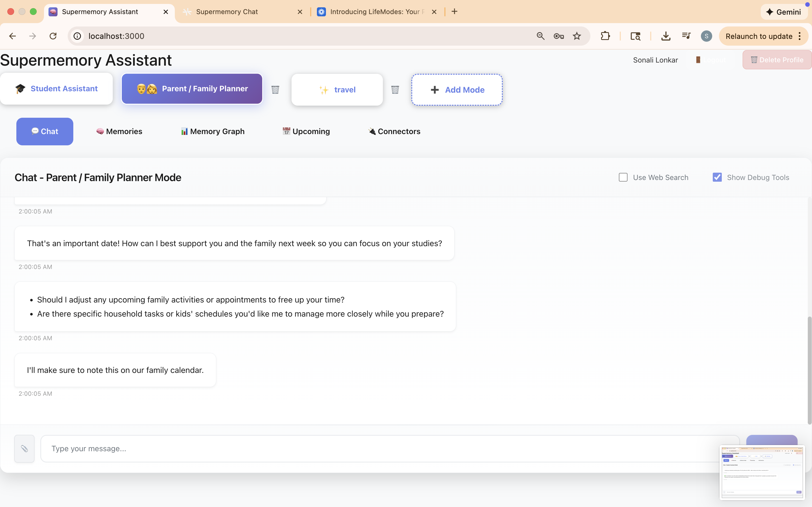This screenshot has width=812, height=507.
Task: Enable the Use Web Search checkbox
Action: point(623,177)
